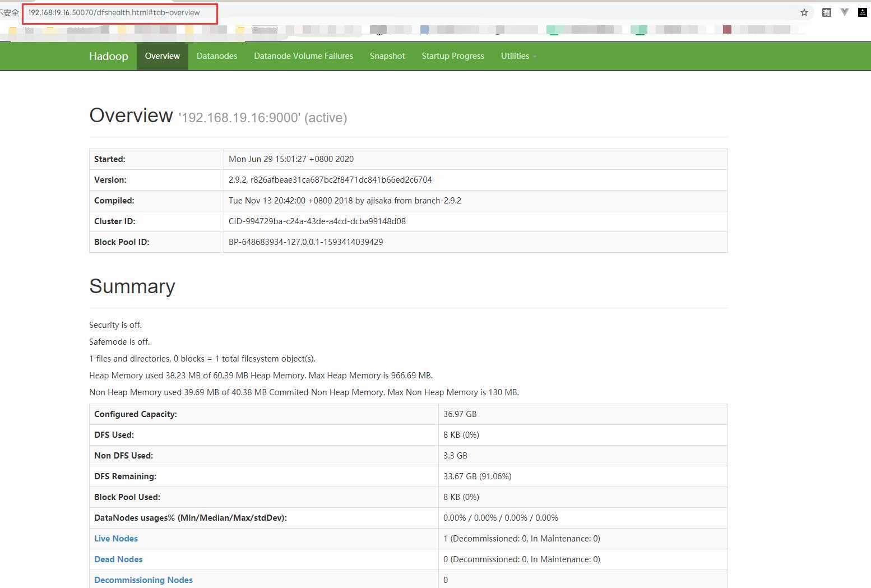871x588 pixels.
Task: Click the Dead Nodes count '0 (Decommissioned: 0...'
Action: point(522,559)
